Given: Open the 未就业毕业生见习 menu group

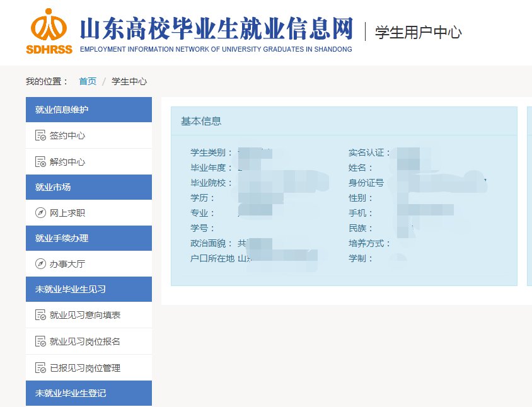Looking at the screenshot, I should click(x=88, y=289).
